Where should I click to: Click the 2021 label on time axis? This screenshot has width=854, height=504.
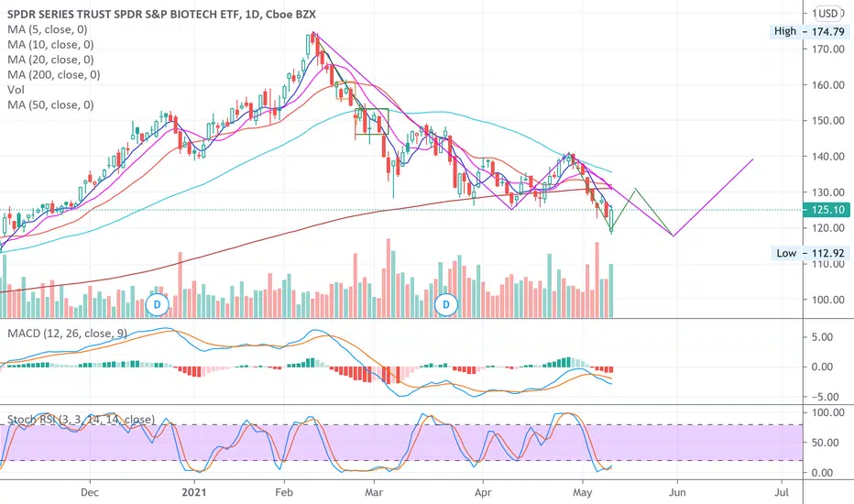point(194,493)
